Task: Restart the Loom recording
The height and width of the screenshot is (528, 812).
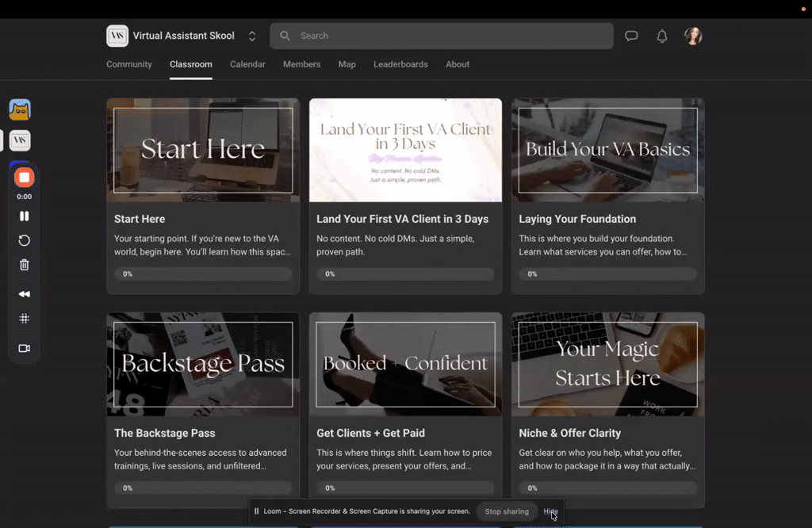Action: click(x=24, y=239)
